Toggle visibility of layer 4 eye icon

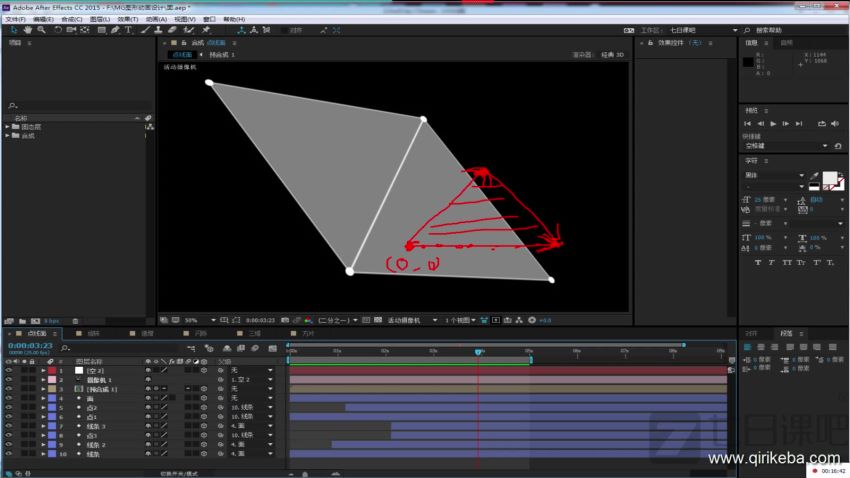tap(9, 398)
